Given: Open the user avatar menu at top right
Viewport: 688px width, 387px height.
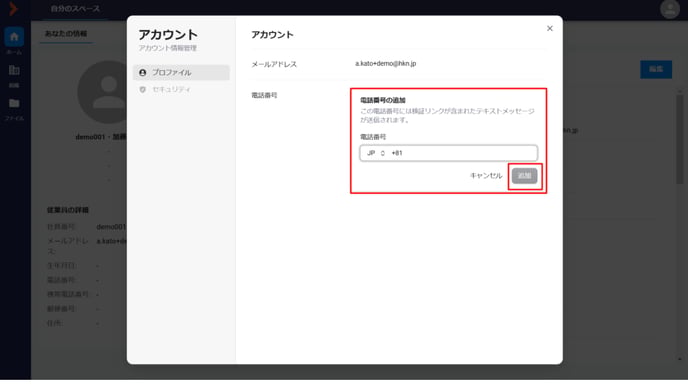Looking at the screenshot, I should coord(670,9).
